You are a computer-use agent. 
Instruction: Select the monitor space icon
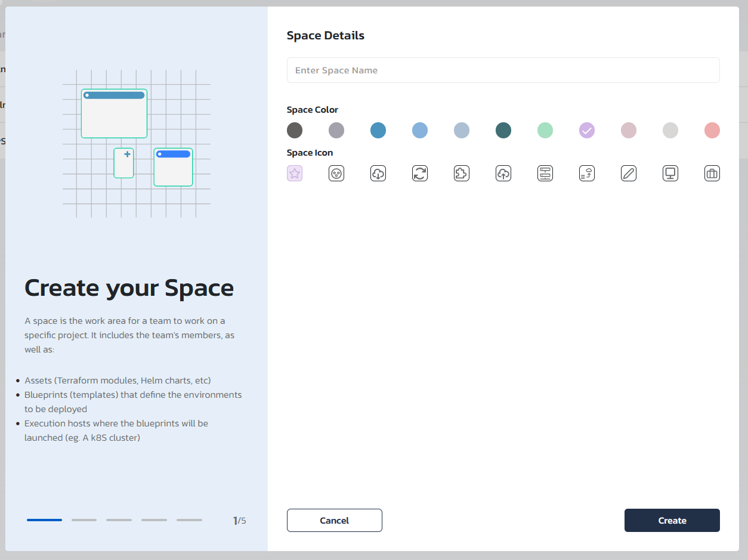tap(670, 173)
